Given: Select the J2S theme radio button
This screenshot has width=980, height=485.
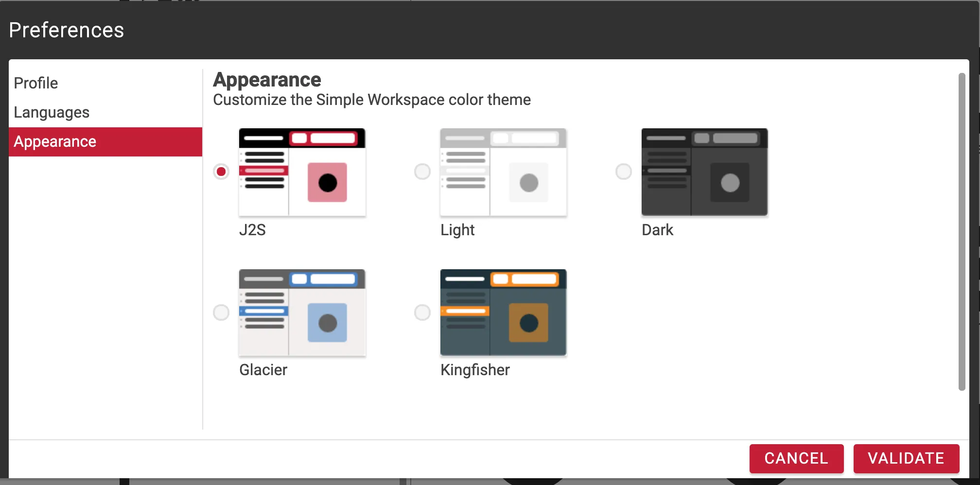Looking at the screenshot, I should click(x=221, y=172).
